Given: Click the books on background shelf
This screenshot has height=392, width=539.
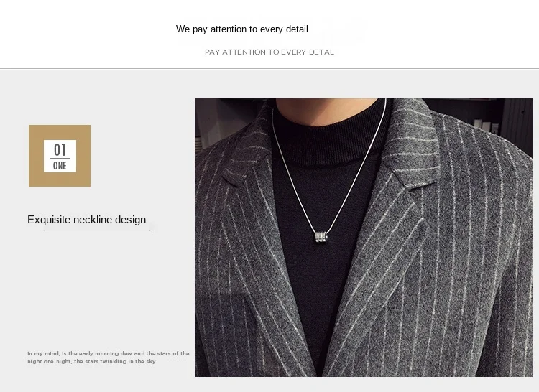Looking at the screenshot, I should [485, 126].
